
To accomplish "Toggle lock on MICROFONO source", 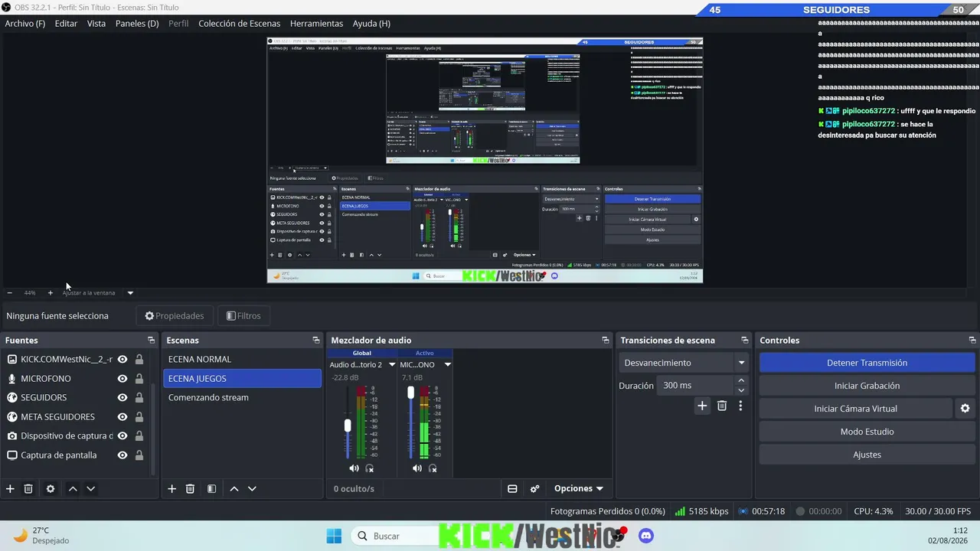I will tap(139, 379).
